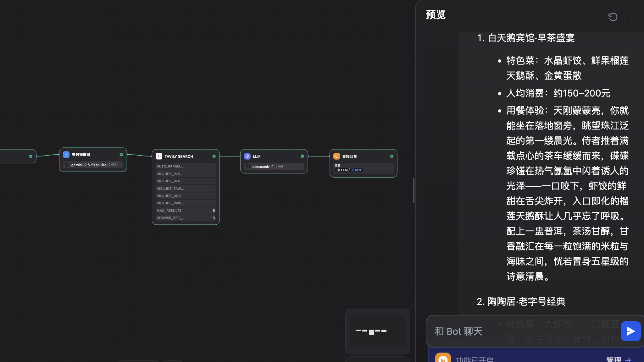Click the TAVILY SEARCH node title

coord(179,156)
